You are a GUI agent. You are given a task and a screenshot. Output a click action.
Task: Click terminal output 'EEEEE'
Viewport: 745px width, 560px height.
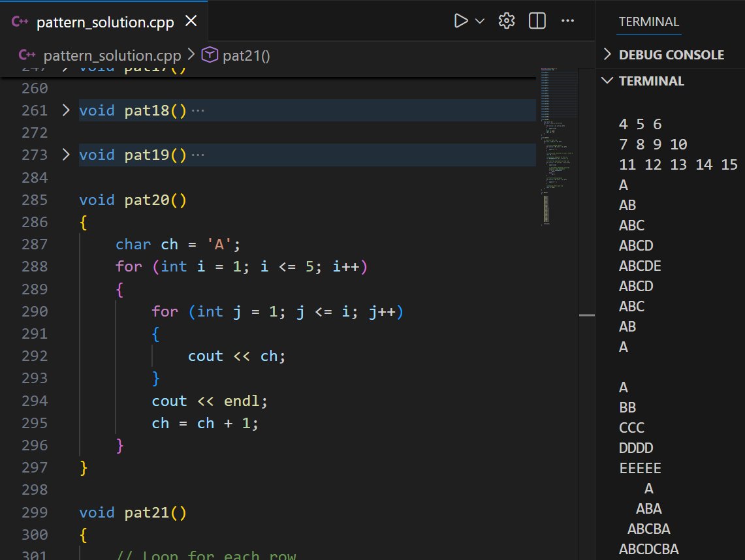[x=640, y=468]
